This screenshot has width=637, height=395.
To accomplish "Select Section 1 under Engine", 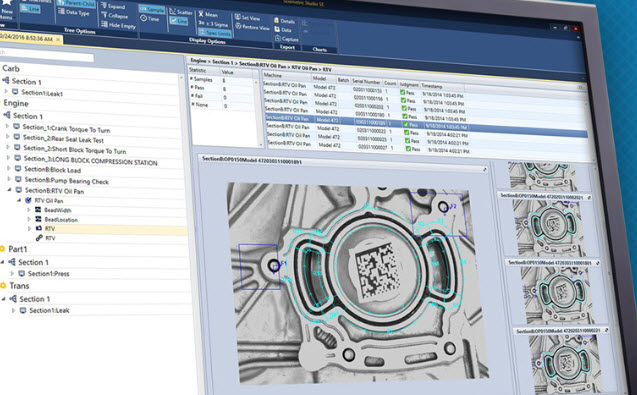I will tap(28, 116).
